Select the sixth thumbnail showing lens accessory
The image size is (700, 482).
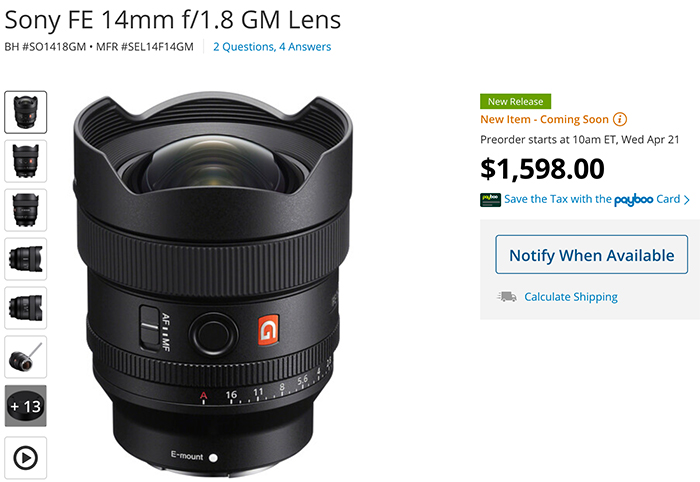click(x=25, y=357)
